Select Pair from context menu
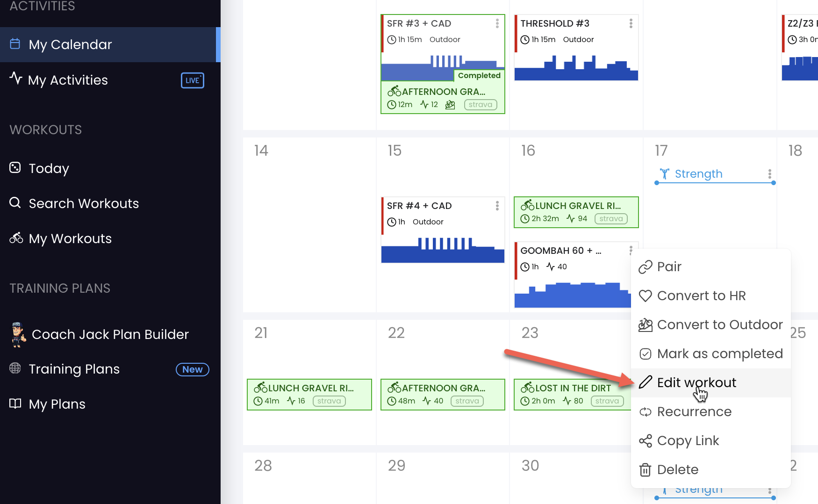The height and width of the screenshot is (504, 818). (x=710, y=266)
